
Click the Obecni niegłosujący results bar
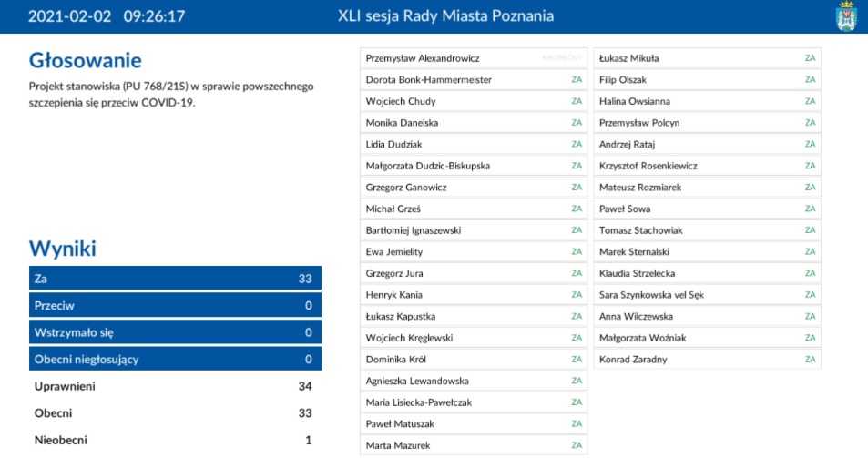pyautogui.click(x=175, y=360)
